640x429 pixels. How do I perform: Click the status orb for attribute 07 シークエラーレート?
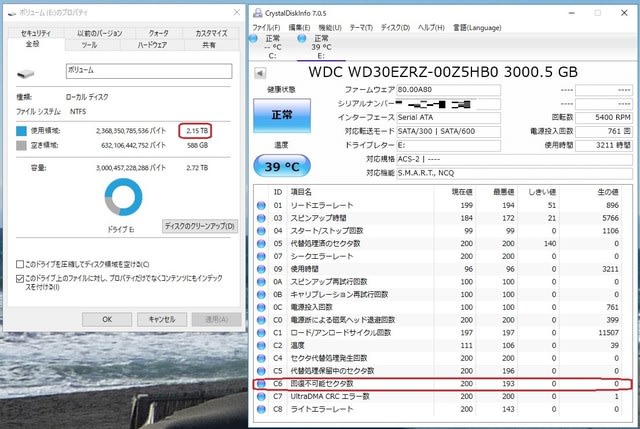(261, 256)
